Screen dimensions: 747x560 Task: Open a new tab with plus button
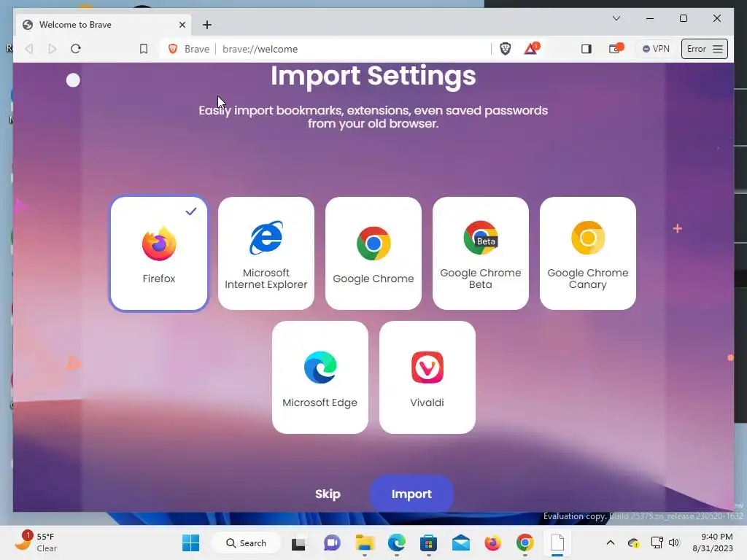[206, 25]
